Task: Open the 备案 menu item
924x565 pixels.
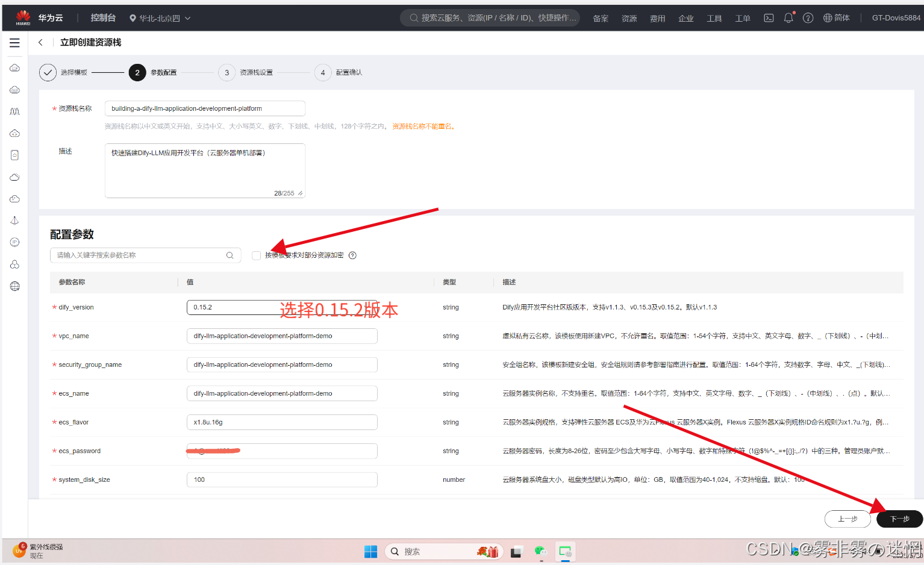Action: tap(601, 19)
